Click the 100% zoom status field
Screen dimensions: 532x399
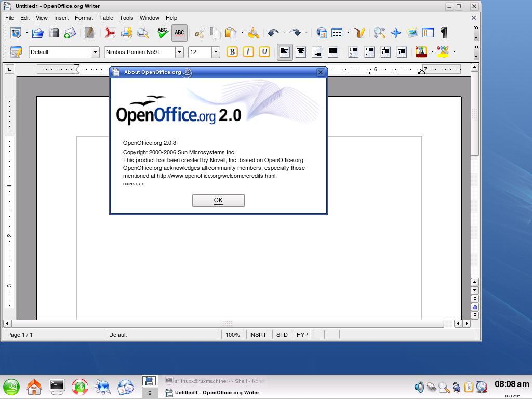coord(233,335)
